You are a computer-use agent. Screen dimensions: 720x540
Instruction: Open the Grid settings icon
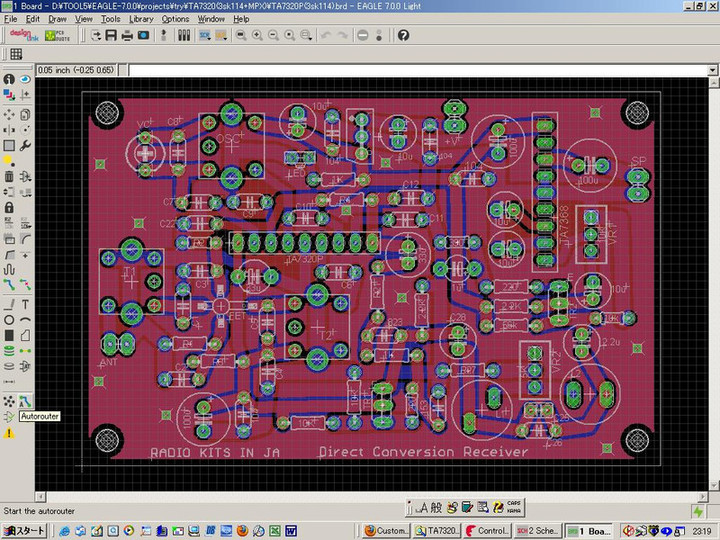tap(16, 54)
